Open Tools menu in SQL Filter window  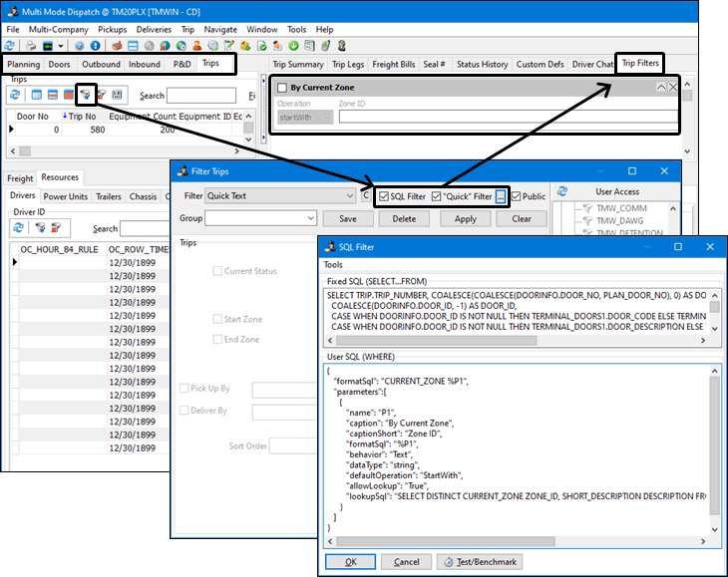(333, 264)
